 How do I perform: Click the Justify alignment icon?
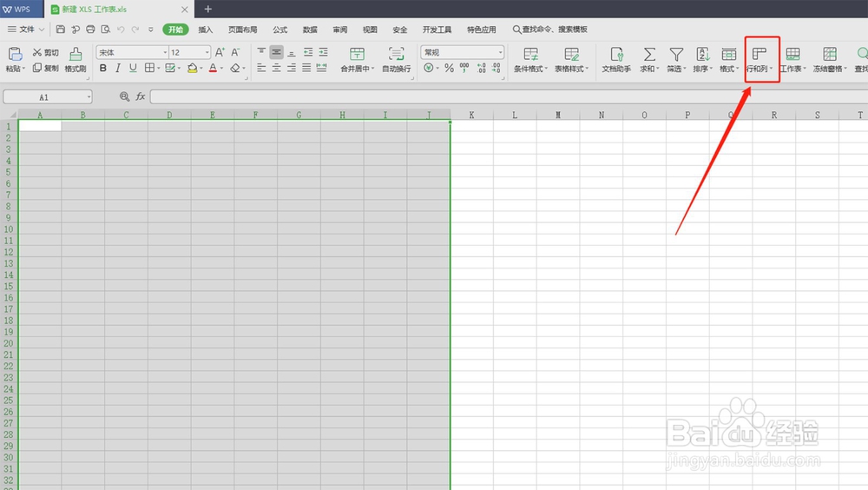[x=306, y=68]
